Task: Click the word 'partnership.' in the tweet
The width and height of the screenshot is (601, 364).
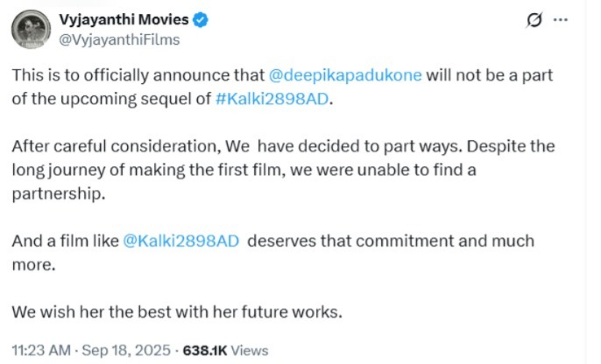Action: click(57, 193)
